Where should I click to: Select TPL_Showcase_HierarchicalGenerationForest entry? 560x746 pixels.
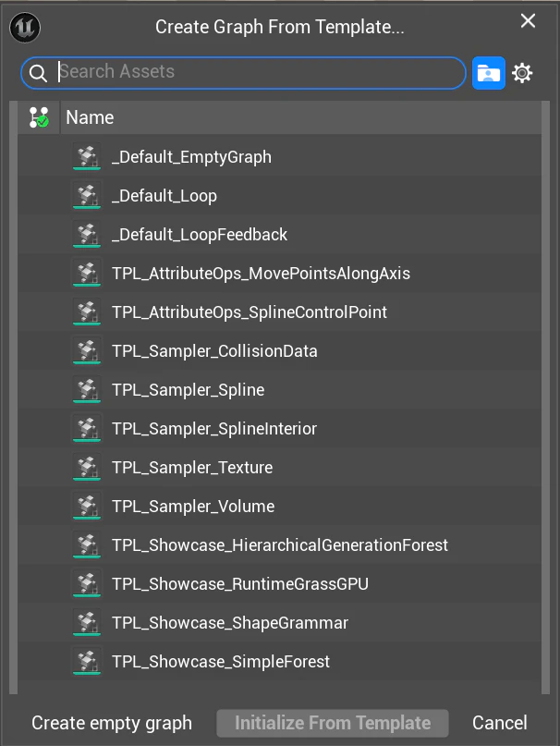pyautogui.click(x=279, y=544)
